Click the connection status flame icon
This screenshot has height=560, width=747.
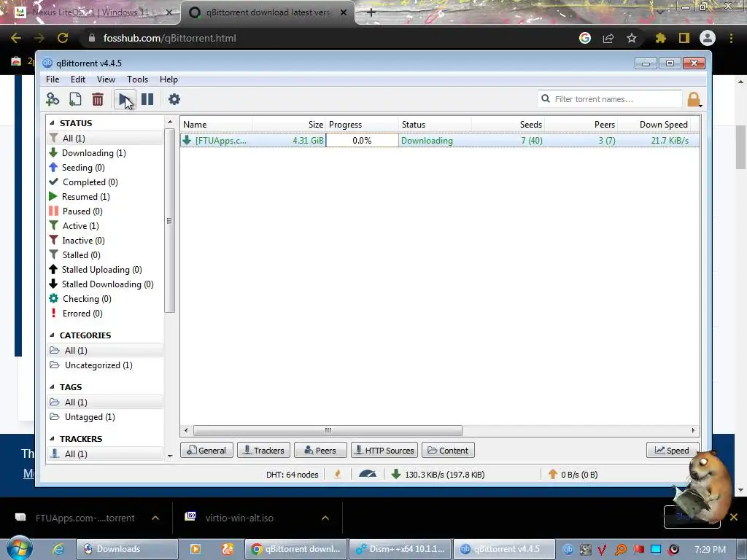tap(338, 474)
